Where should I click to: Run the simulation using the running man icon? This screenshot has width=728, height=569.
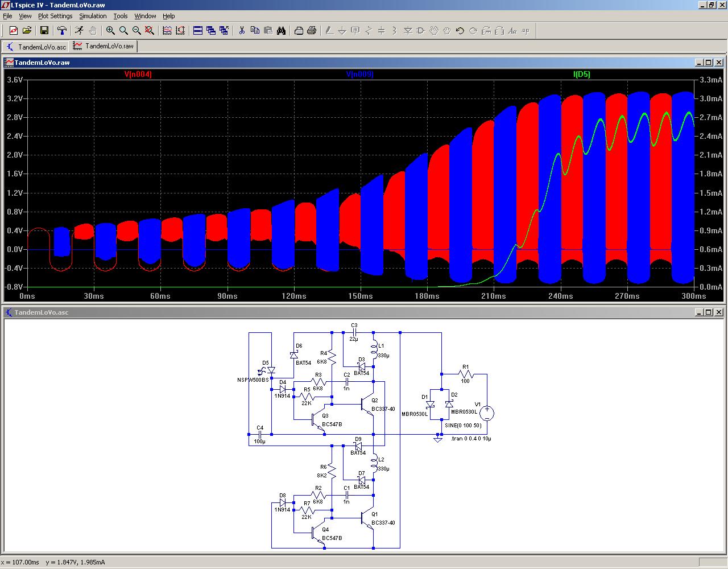pos(80,31)
